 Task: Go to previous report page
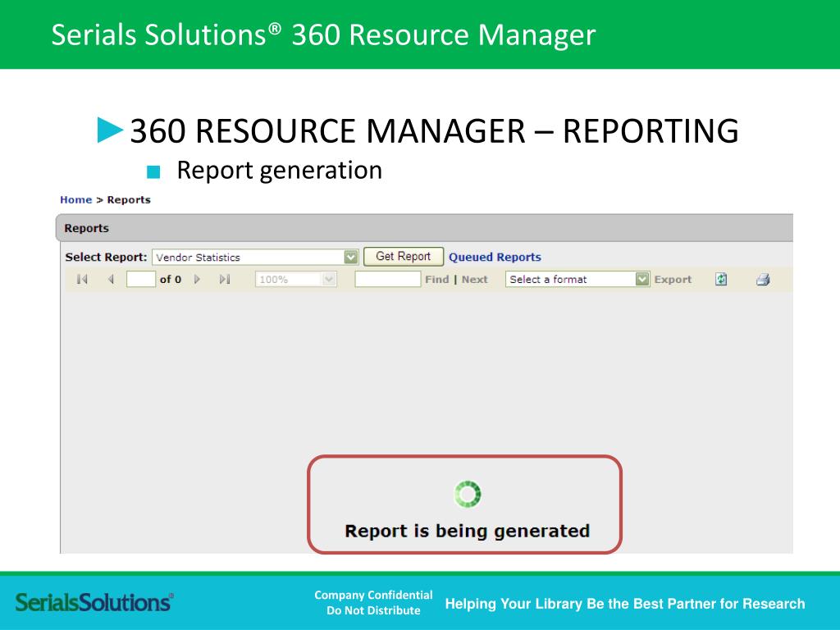(x=111, y=279)
